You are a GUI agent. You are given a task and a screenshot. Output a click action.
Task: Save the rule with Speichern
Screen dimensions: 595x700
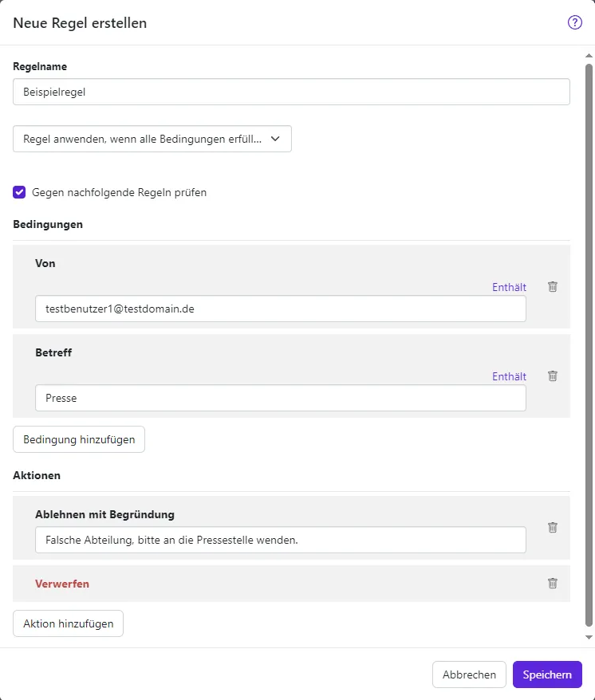tap(547, 674)
